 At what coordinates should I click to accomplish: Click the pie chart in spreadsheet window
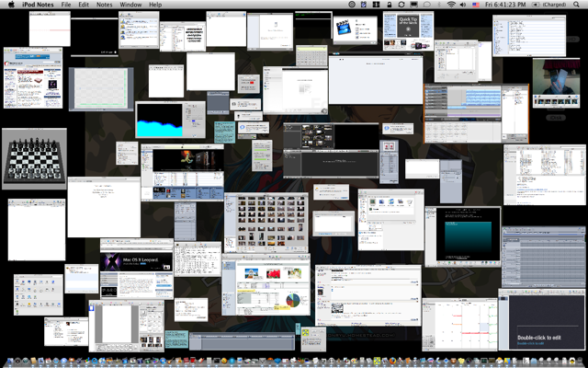click(x=293, y=300)
